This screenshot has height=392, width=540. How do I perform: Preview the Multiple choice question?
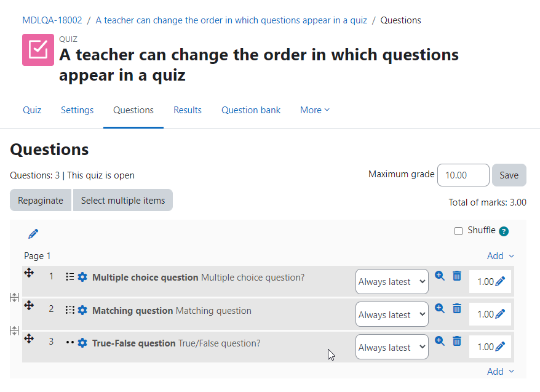439,276
